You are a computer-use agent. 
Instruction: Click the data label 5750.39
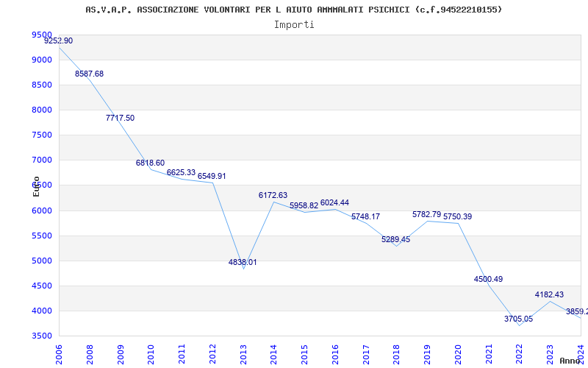click(457, 216)
